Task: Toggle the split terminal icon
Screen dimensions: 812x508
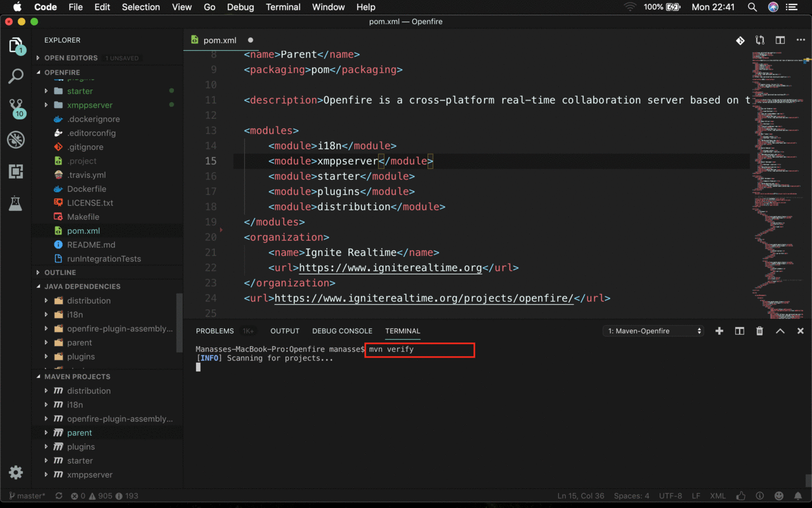Action: point(740,331)
